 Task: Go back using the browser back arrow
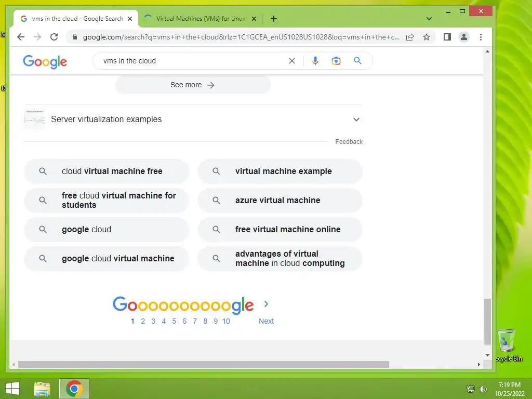point(21,37)
